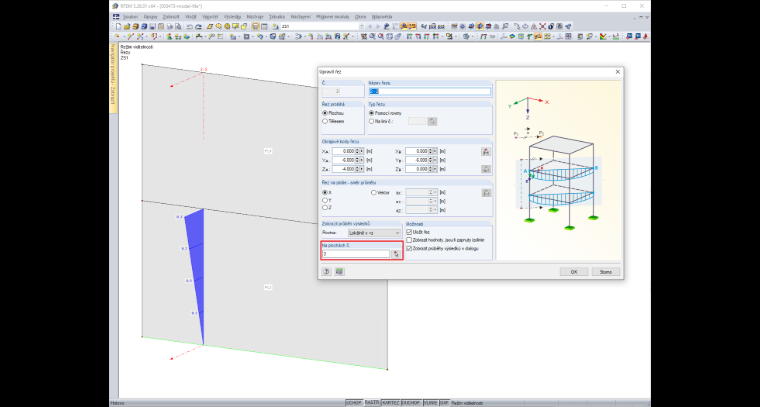Click the units and decimals icon in dialog footer
760x407 pixels.
pyautogui.click(x=339, y=272)
